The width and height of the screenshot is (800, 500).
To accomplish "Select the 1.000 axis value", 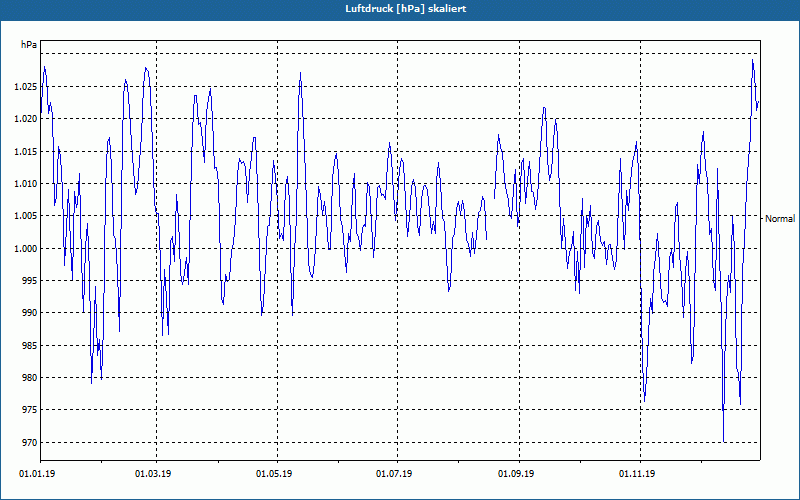I will 26,248.
